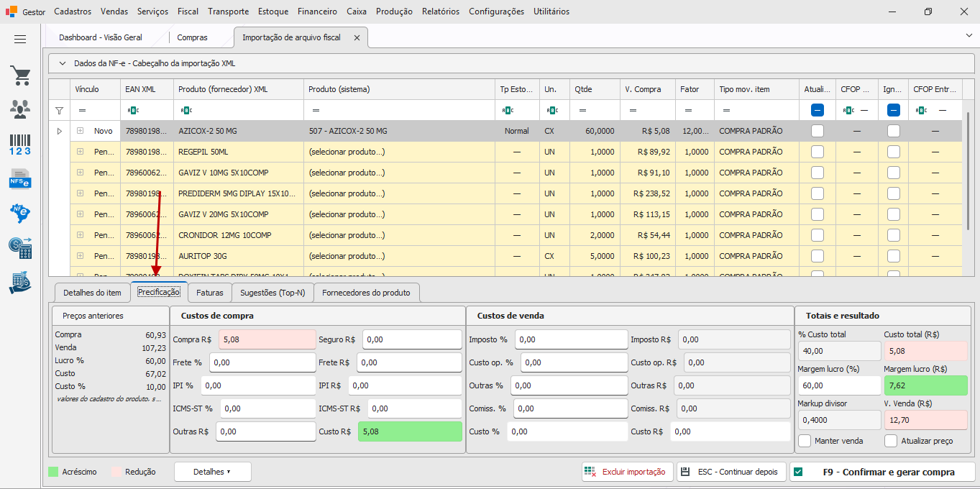
Task: Click the cash register hand sidebar icon
Action: pos(20,283)
